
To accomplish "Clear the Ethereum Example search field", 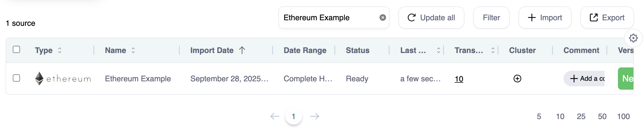I will (x=383, y=18).
